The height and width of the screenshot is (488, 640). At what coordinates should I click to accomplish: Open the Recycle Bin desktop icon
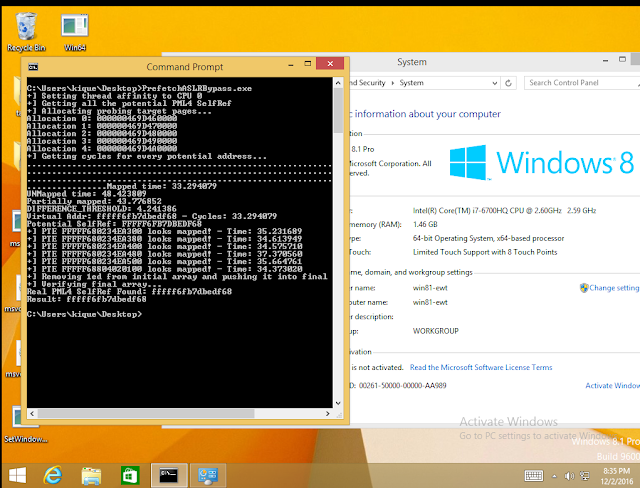click(x=26, y=31)
